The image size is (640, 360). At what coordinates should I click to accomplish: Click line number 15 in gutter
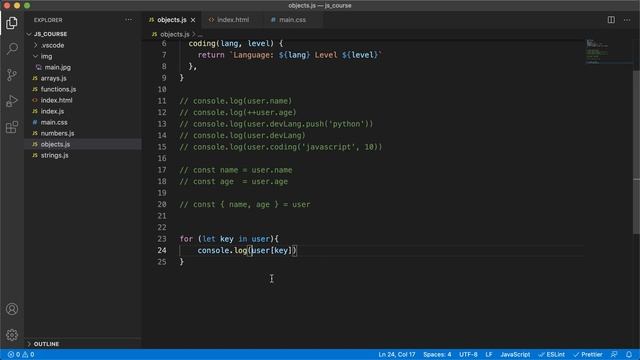162,147
